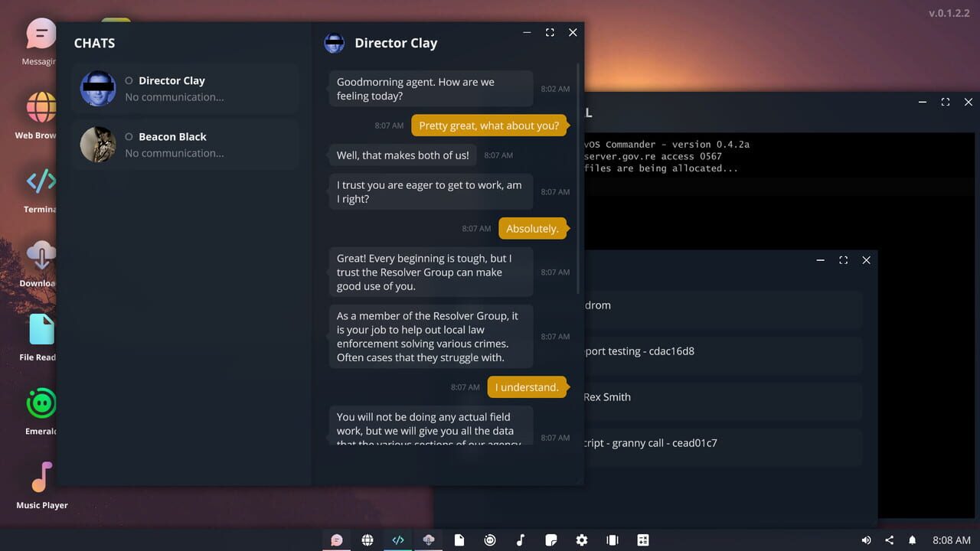980x551 pixels.
Task: Open the settings gear in the taskbar
Action: (582, 540)
